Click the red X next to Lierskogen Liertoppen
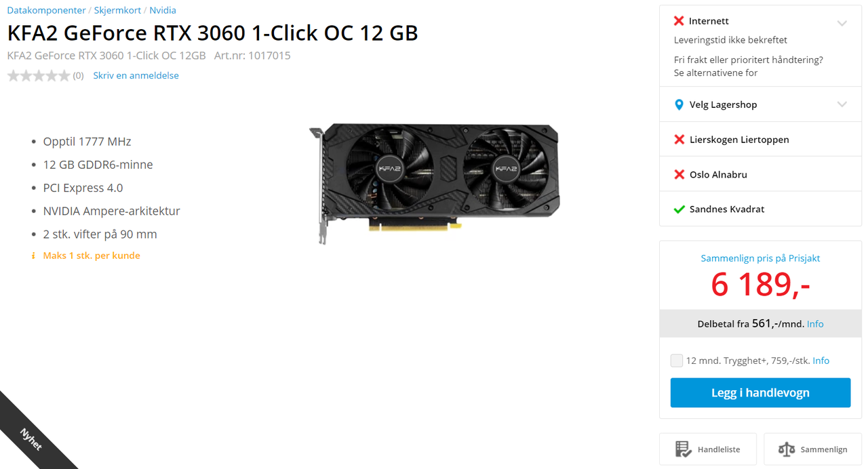The image size is (868, 469). (679, 140)
